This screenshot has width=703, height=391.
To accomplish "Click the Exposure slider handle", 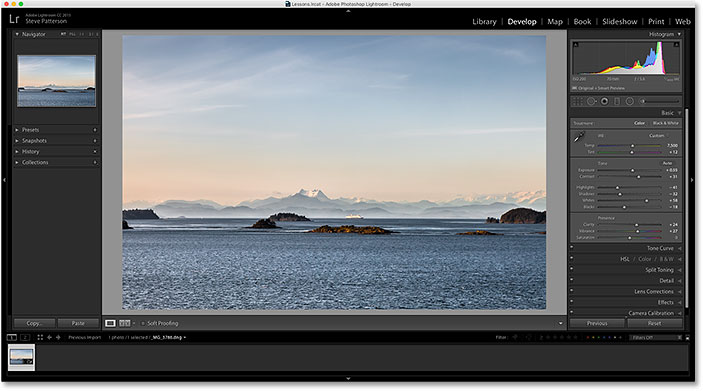I will pyautogui.click(x=633, y=170).
